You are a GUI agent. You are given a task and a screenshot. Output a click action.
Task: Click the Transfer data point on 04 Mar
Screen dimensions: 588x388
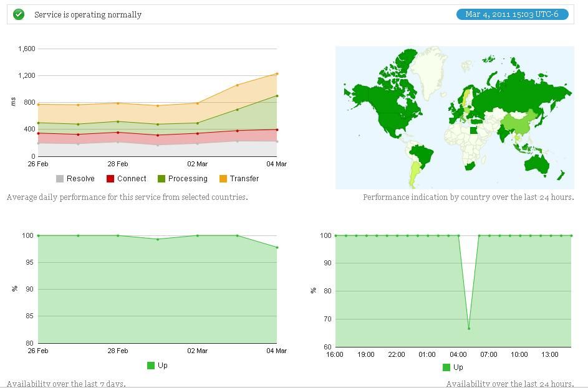click(277, 73)
